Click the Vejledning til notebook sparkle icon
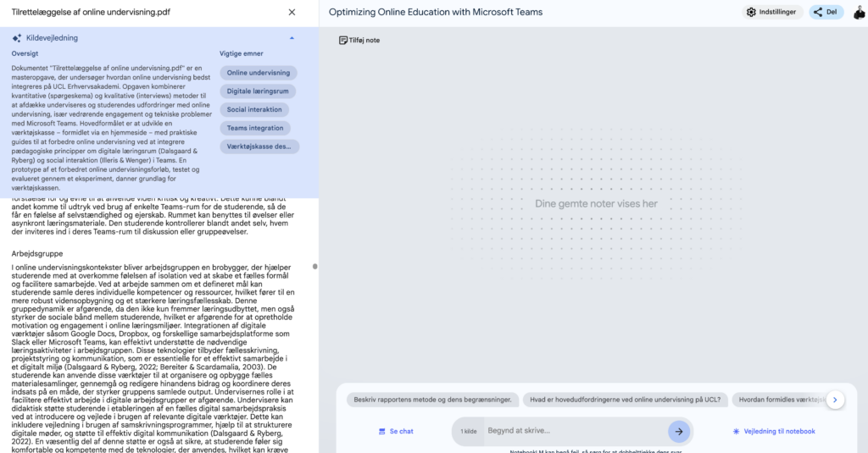Image resolution: width=868 pixels, height=453 pixels. [x=737, y=432]
